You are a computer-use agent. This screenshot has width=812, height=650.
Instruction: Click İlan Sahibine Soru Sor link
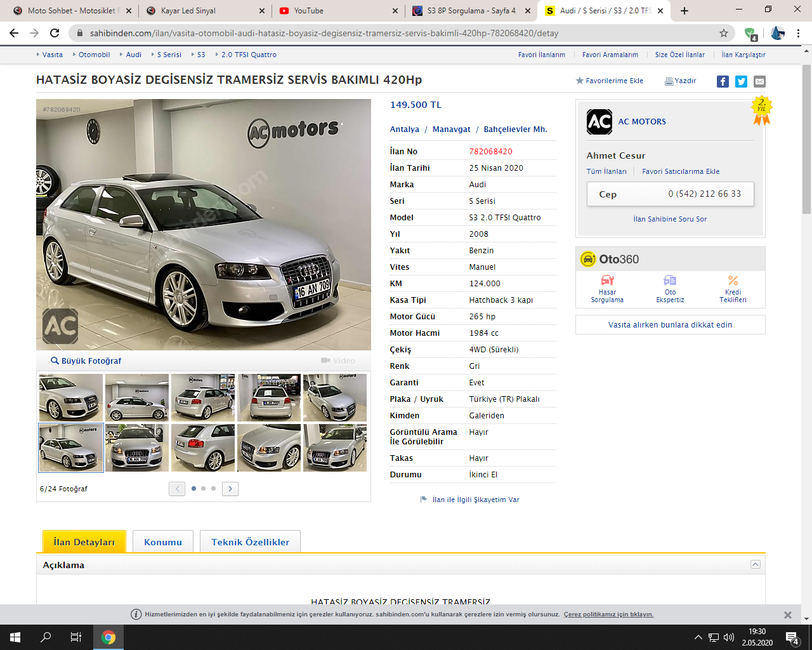pyautogui.click(x=670, y=219)
